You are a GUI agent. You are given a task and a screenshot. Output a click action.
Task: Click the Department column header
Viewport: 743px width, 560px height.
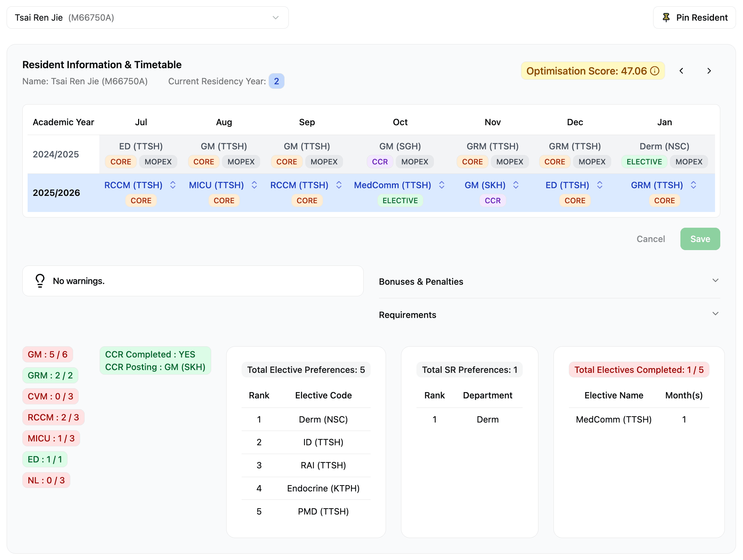point(487,395)
